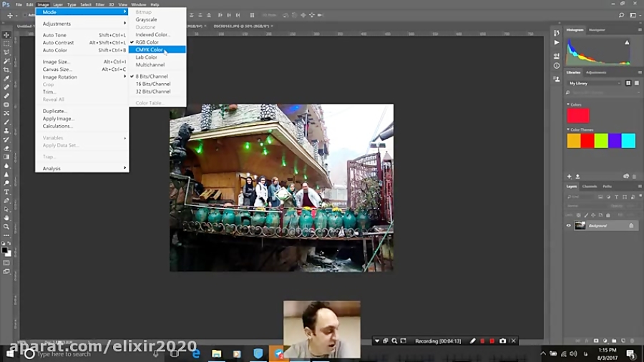Image resolution: width=644 pixels, height=362 pixels.
Task: Add content to library plus icon
Action: click(x=570, y=177)
